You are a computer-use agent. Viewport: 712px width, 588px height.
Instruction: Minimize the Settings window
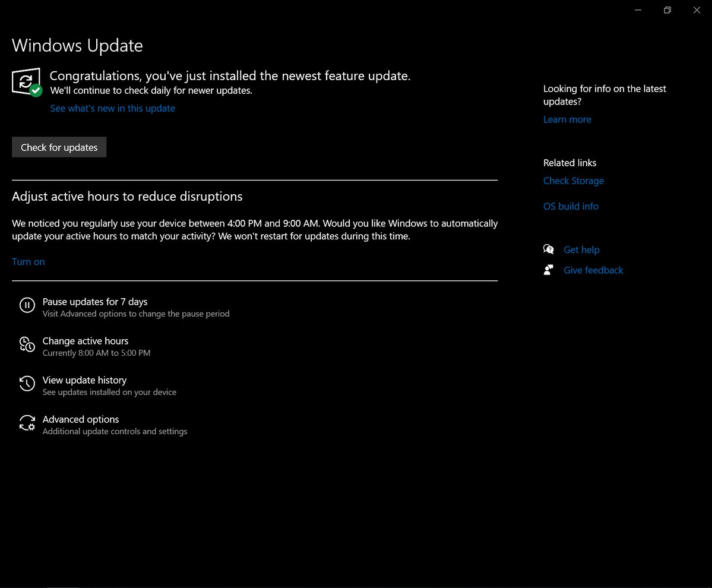click(638, 10)
